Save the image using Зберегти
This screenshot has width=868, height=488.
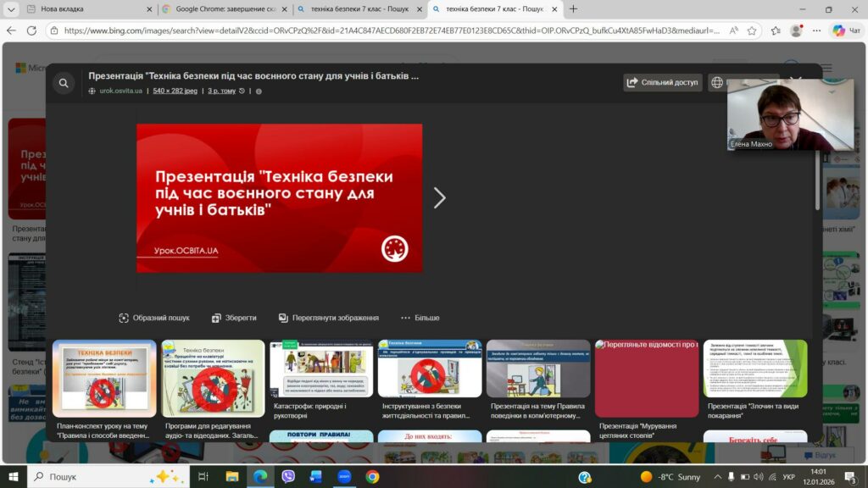pos(233,318)
